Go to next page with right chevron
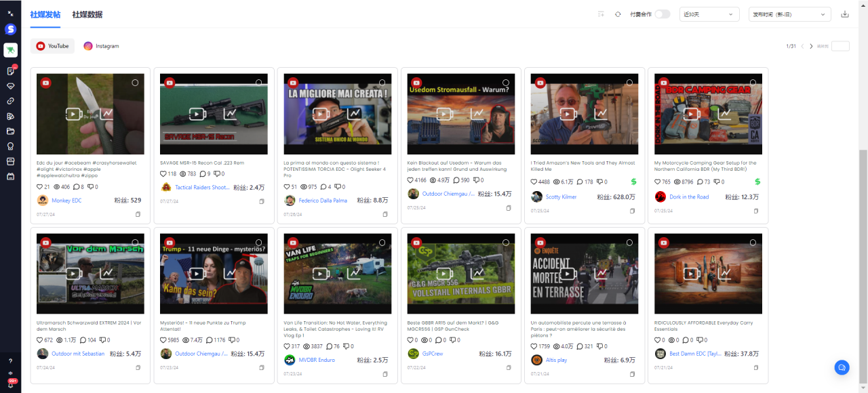The width and height of the screenshot is (868, 393). 811,46
